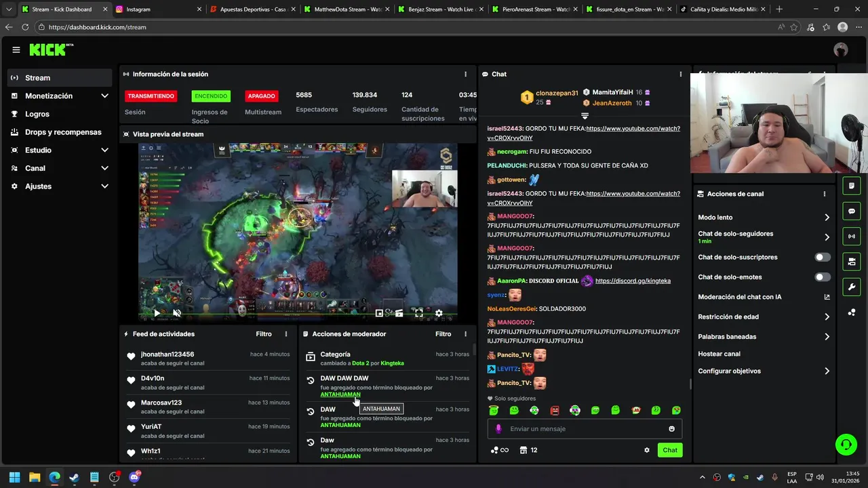Open the discord.gg/kingteka link
Viewport: 868px width, 488px height.
click(x=633, y=281)
